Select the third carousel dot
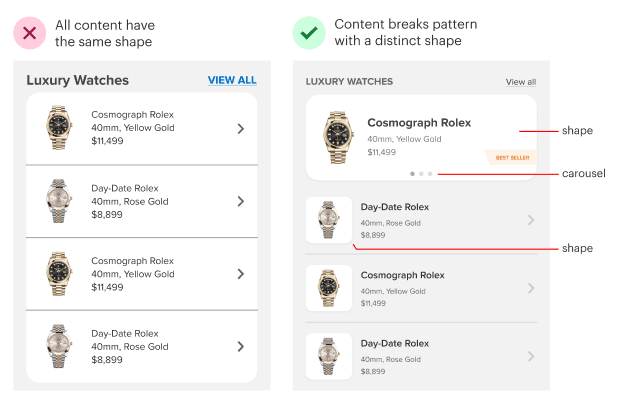The image size is (617, 408). [430, 174]
